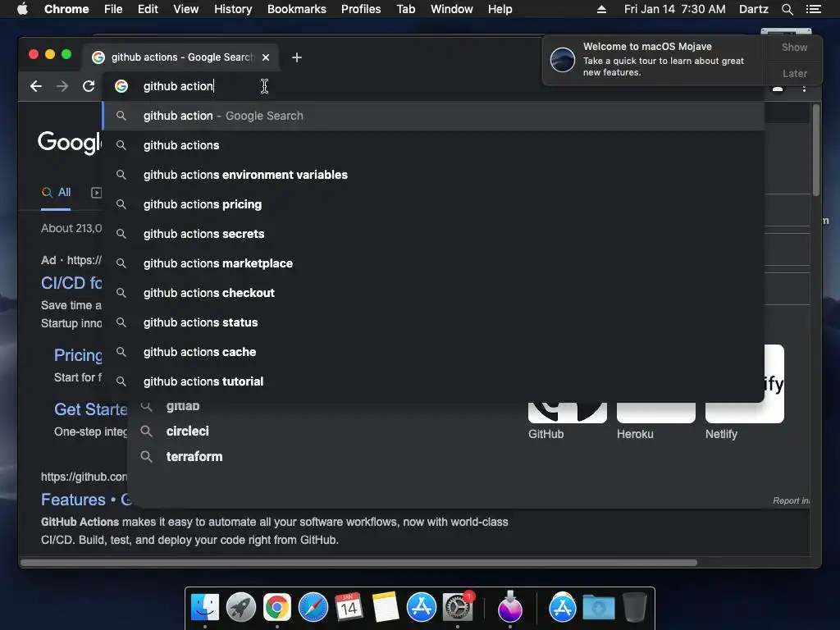The height and width of the screenshot is (630, 840).
Task: Click the GitHub thumbnail card
Action: click(x=568, y=413)
